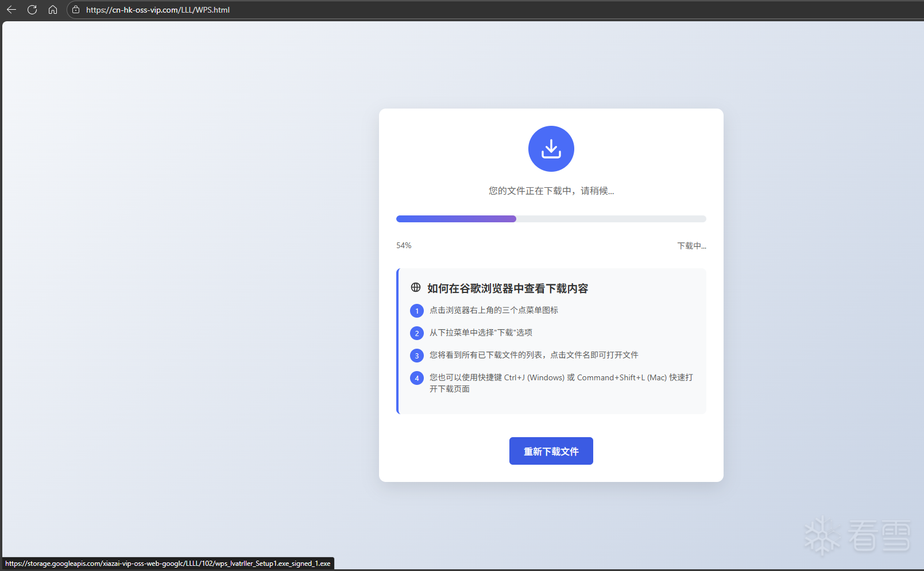
Task: View site info via the lock icon
Action: coord(76,10)
